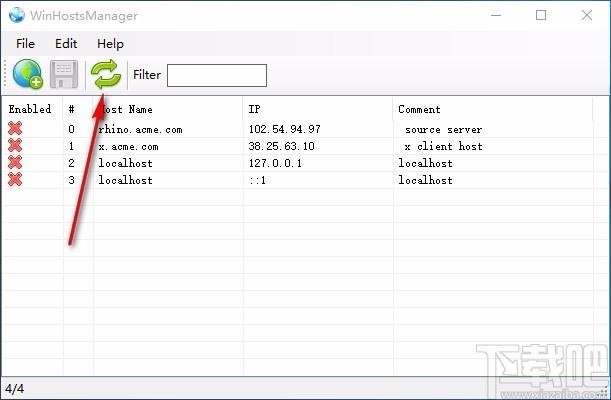This screenshot has width=611, height=400.
Task: Sort by the Host Name column header
Action: (x=125, y=109)
